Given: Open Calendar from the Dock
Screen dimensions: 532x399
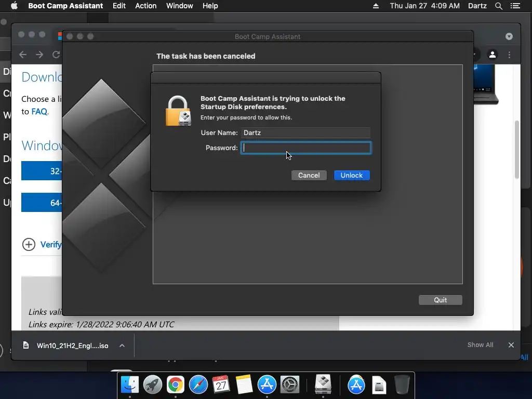Looking at the screenshot, I should coord(221,385).
